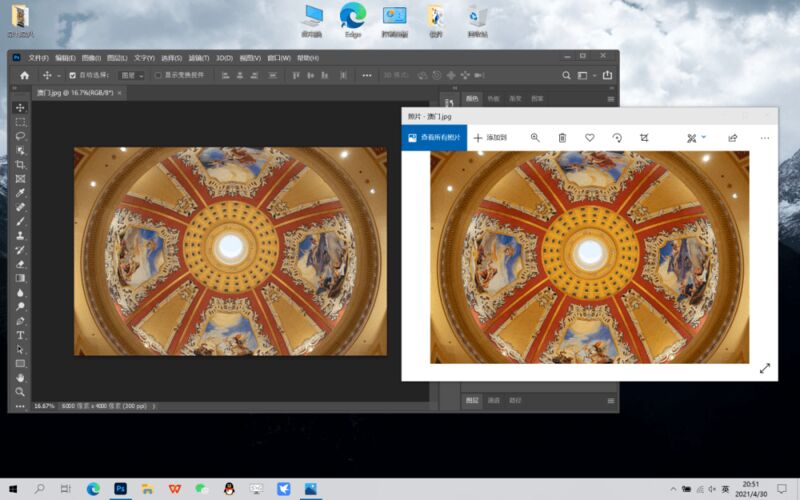Screen dimensions: 800x500
Task: Select the Type tool
Action: pyautogui.click(x=20, y=335)
